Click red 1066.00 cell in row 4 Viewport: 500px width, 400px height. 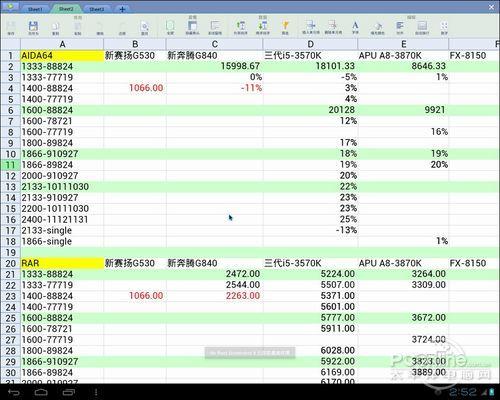click(135, 88)
